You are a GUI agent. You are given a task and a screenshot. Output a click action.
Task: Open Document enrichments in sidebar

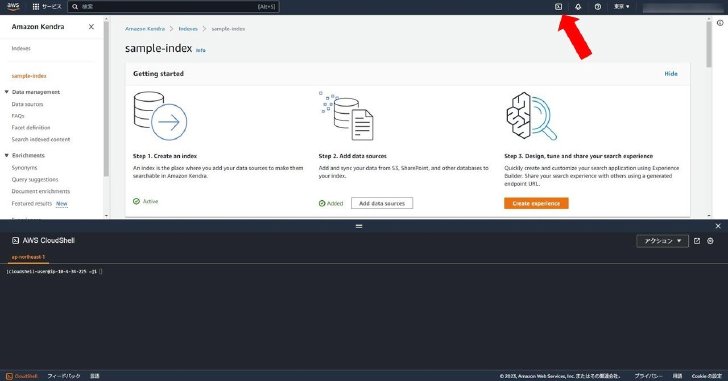[x=41, y=191]
